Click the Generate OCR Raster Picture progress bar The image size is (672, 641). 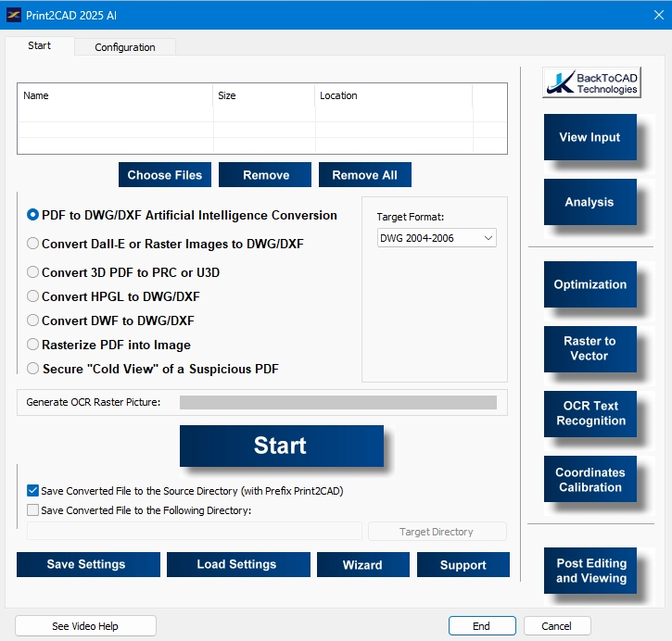point(337,402)
